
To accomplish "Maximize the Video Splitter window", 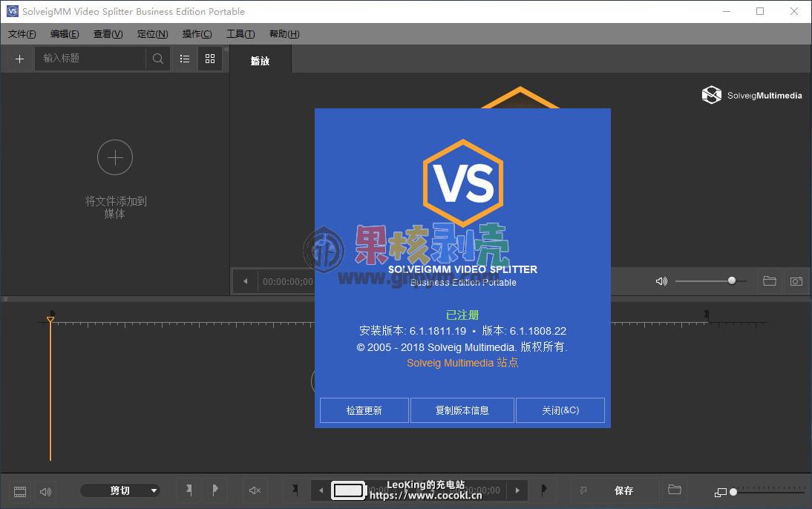I will point(760,11).
